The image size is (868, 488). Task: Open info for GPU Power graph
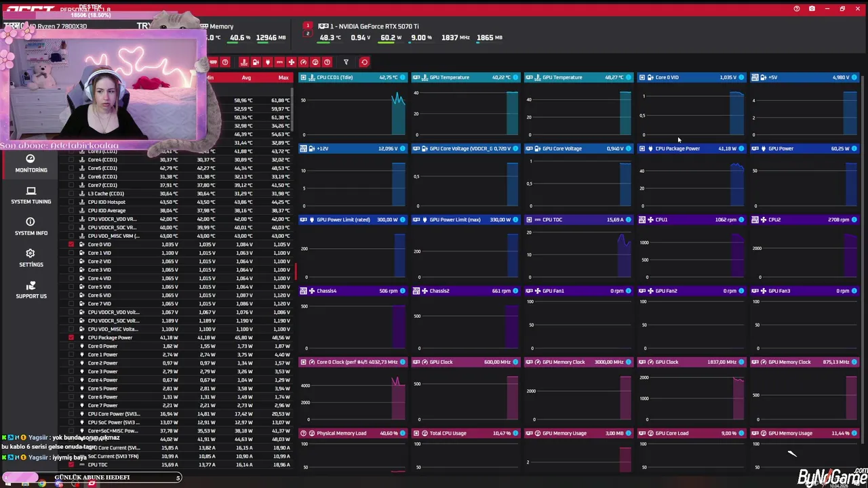[854, 148]
